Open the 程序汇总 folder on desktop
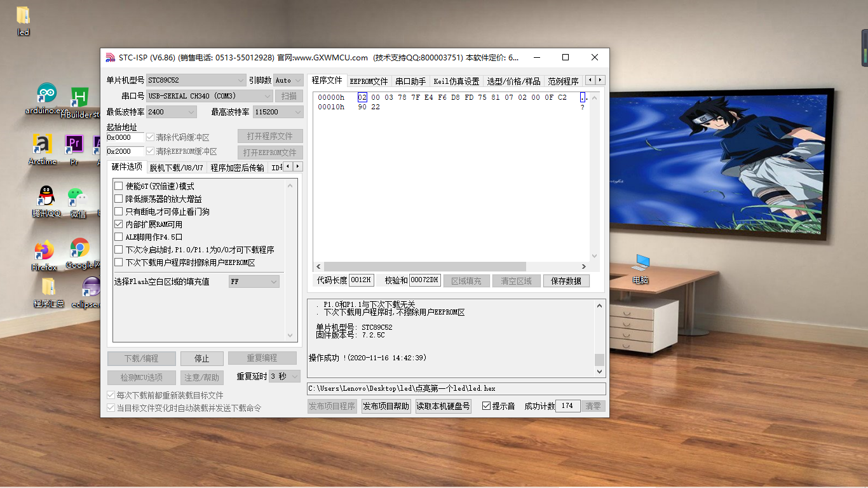The height and width of the screenshot is (488, 868). click(x=49, y=293)
